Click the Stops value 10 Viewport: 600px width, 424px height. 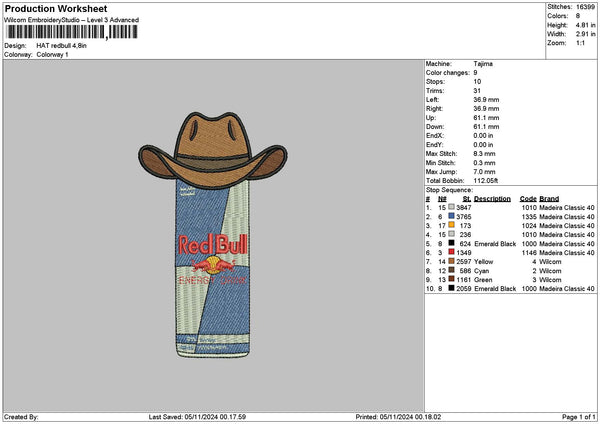point(477,82)
